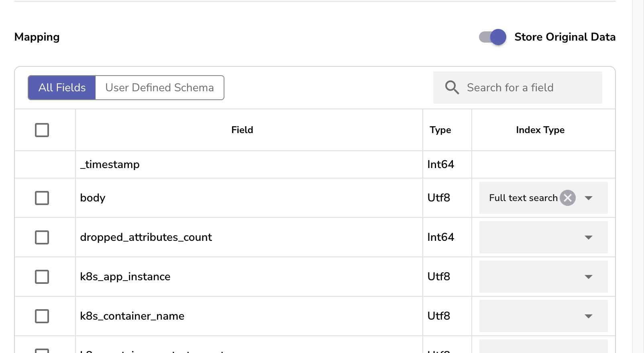
Task: Check the k8s_app_instance row checkbox
Action: coord(42,277)
